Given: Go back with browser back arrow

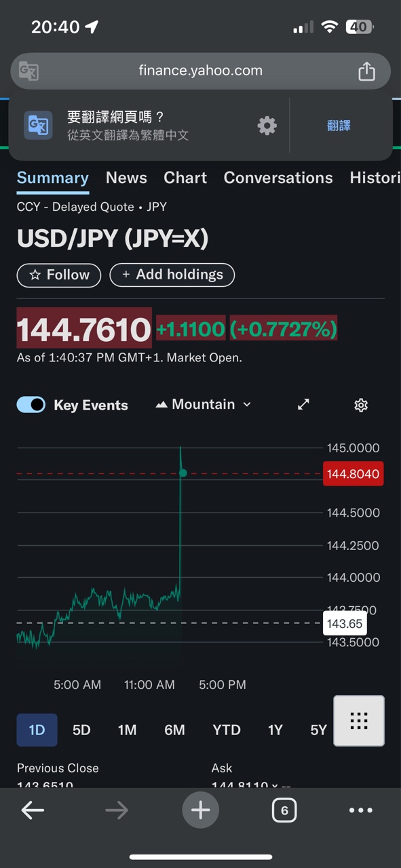Looking at the screenshot, I should pyautogui.click(x=33, y=810).
